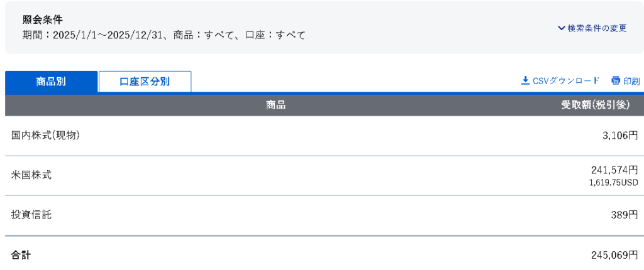644x270 pixels.
Task: Click the 照会条件 heading
Action: [x=42, y=20]
